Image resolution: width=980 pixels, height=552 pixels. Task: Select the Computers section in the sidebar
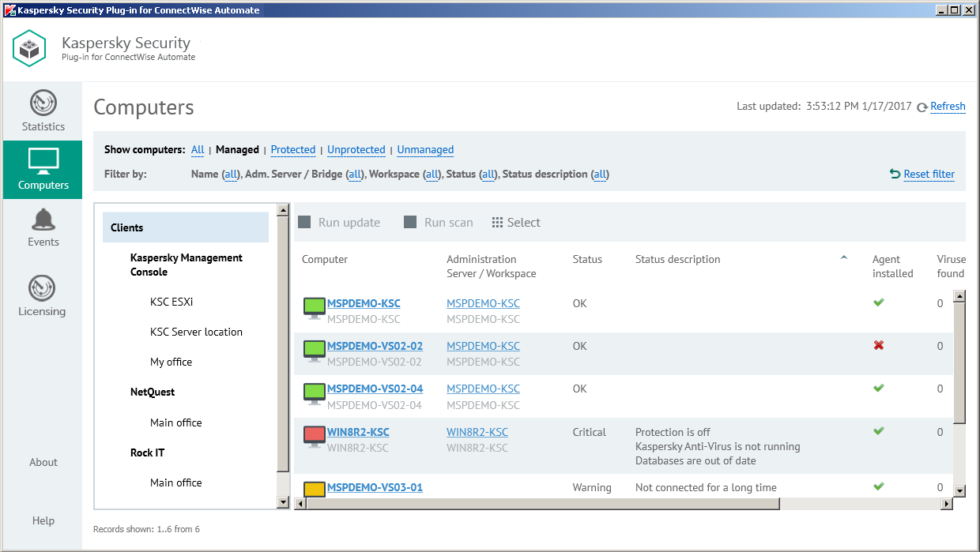(43, 169)
